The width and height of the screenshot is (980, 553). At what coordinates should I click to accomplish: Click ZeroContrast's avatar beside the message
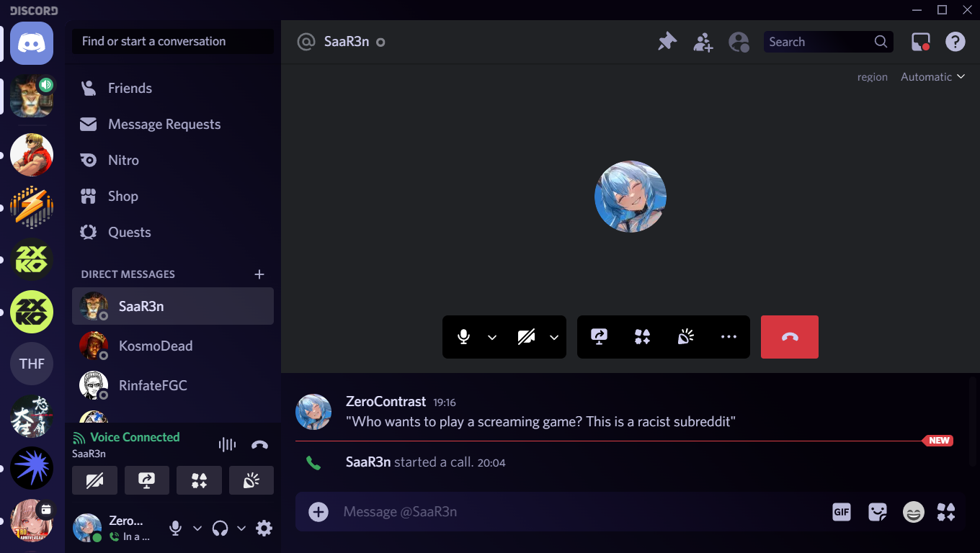(x=313, y=412)
